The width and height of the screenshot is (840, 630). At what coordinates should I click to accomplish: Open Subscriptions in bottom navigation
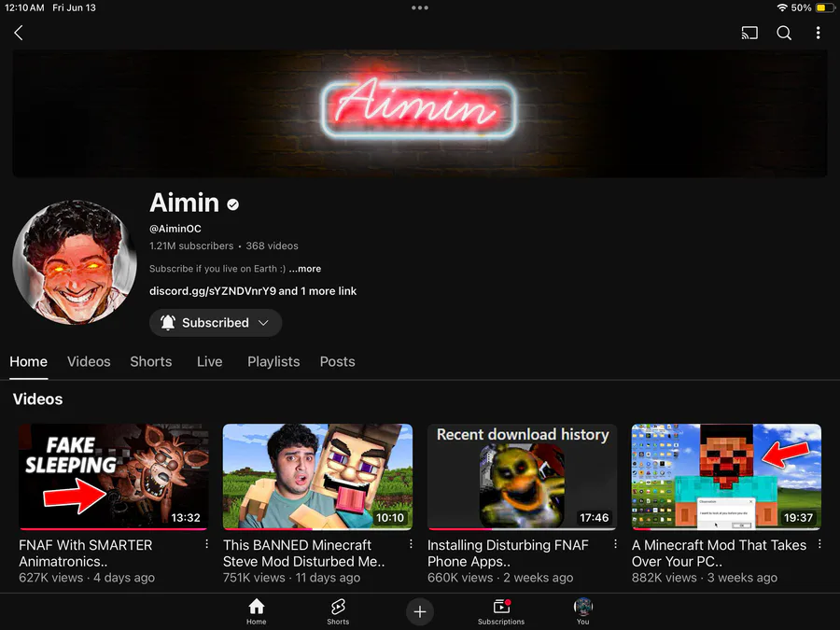[x=501, y=611]
